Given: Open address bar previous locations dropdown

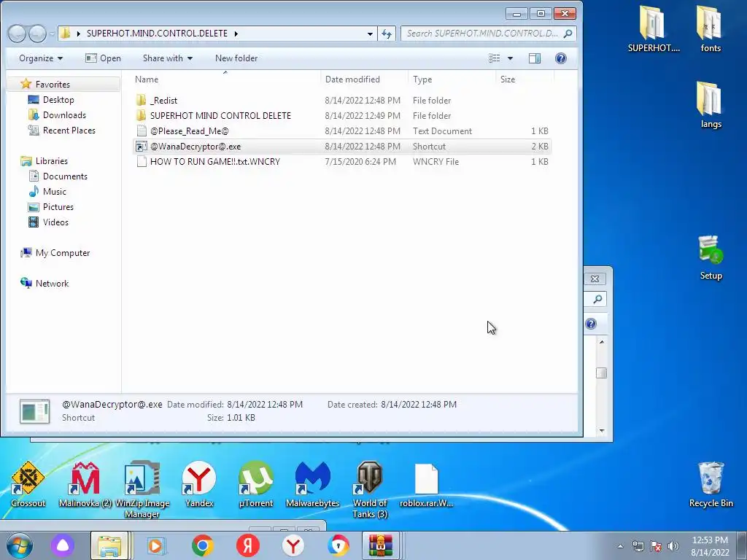Looking at the screenshot, I should tap(370, 34).
